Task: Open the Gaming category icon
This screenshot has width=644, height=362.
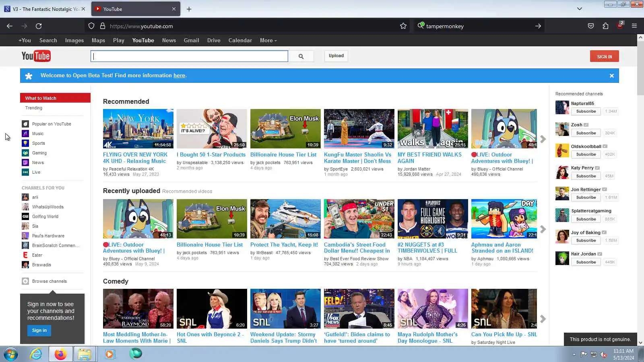Action: click(25, 153)
